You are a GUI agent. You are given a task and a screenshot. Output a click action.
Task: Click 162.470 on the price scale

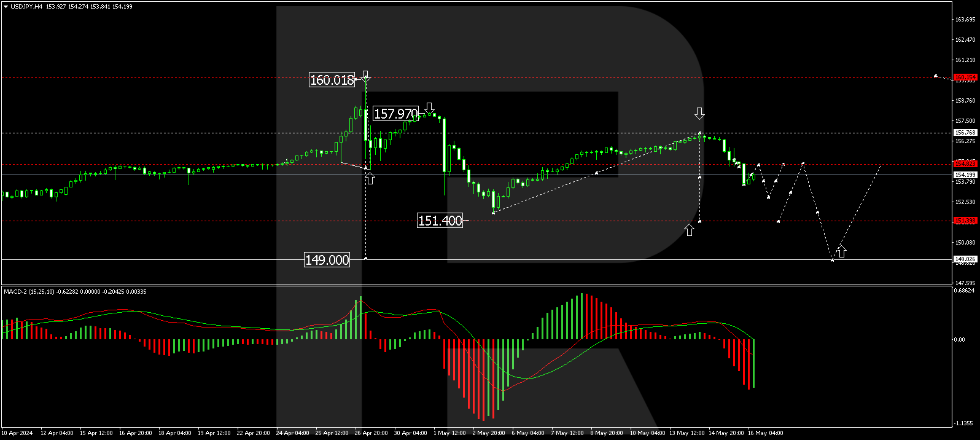pos(965,40)
